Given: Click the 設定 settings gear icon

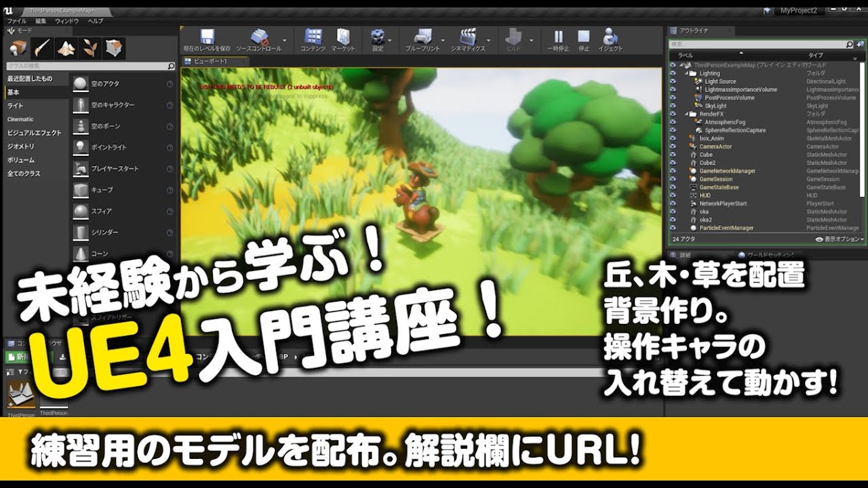Looking at the screenshot, I should (x=378, y=37).
